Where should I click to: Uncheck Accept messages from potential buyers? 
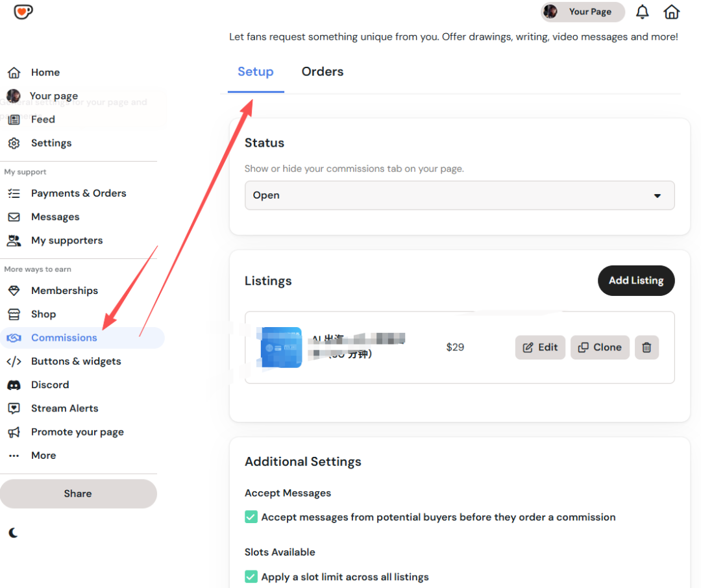click(x=251, y=517)
